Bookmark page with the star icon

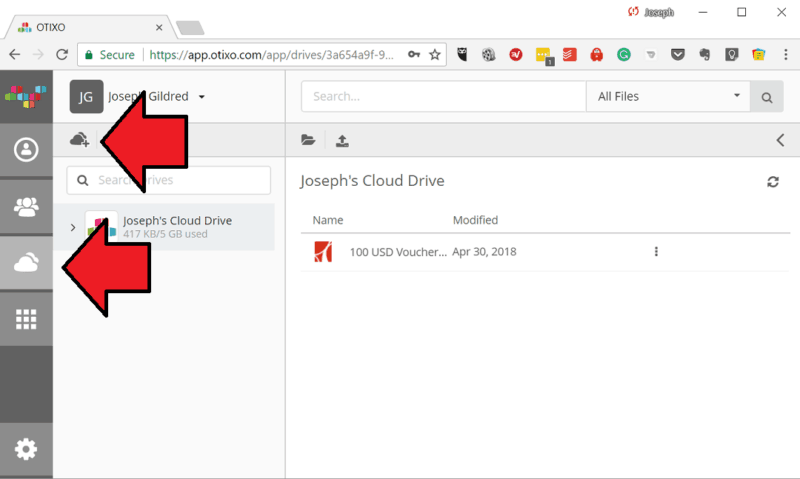(435, 55)
